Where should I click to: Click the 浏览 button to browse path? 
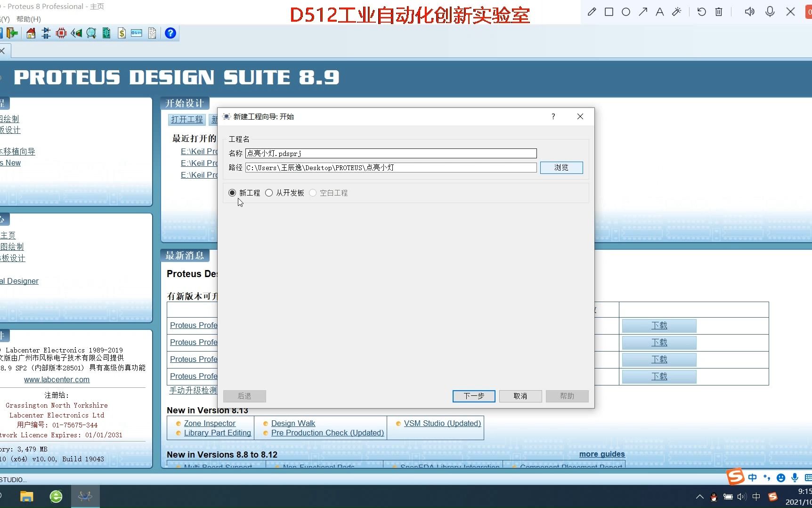point(561,167)
